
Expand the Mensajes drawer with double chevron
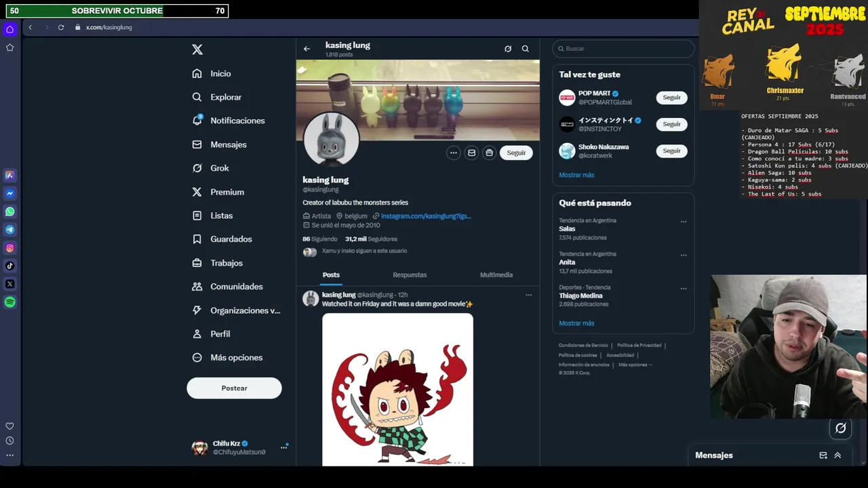(837, 455)
